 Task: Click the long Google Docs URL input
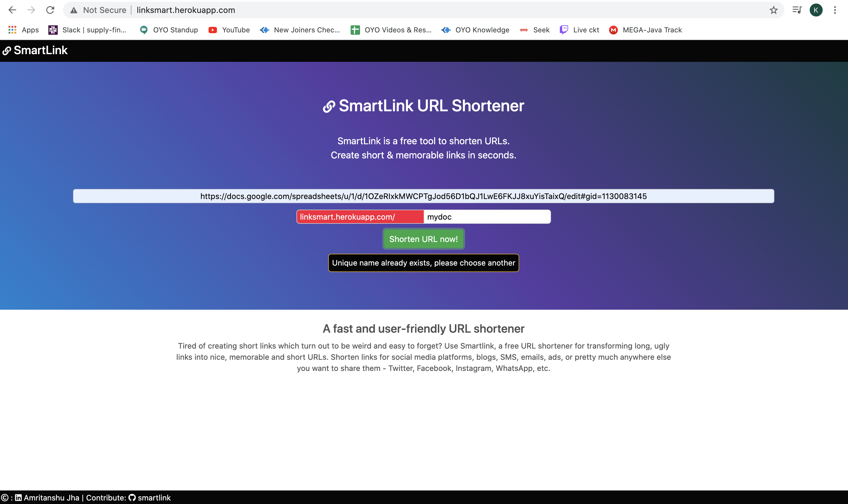[x=423, y=196]
